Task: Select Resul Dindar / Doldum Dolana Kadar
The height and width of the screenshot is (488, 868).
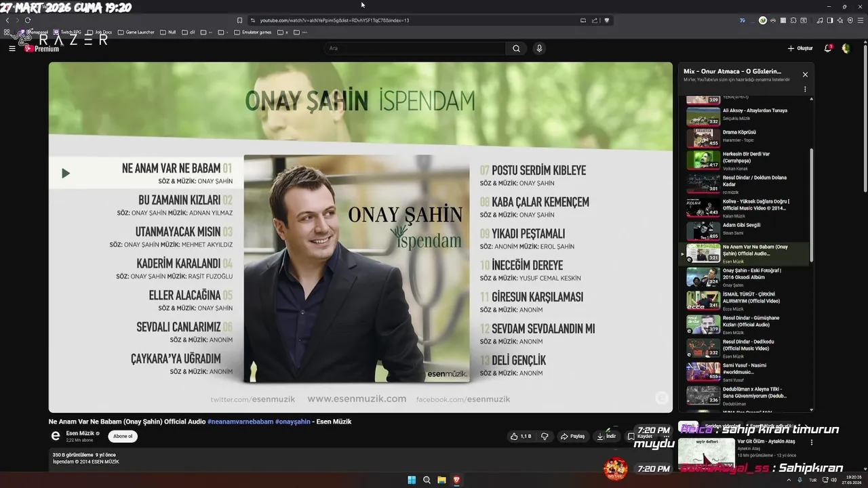Action: coord(746,183)
